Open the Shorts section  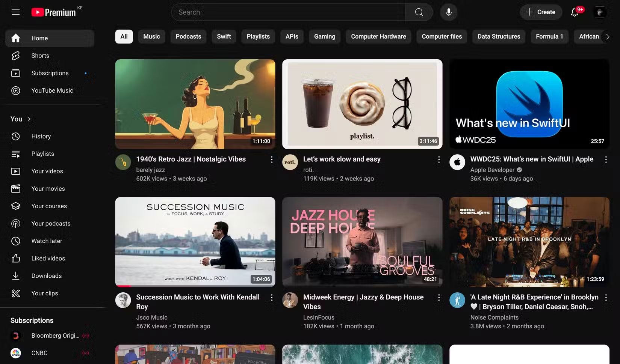click(40, 56)
